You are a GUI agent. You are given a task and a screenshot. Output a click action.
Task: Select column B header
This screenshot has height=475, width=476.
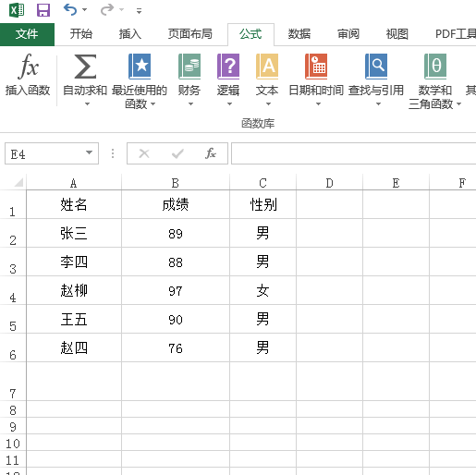(176, 183)
